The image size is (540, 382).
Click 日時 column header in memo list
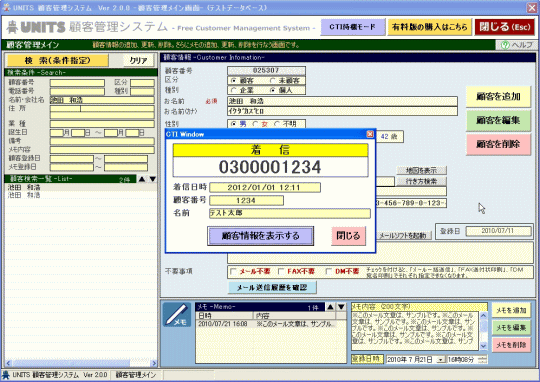(x=225, y=316)
